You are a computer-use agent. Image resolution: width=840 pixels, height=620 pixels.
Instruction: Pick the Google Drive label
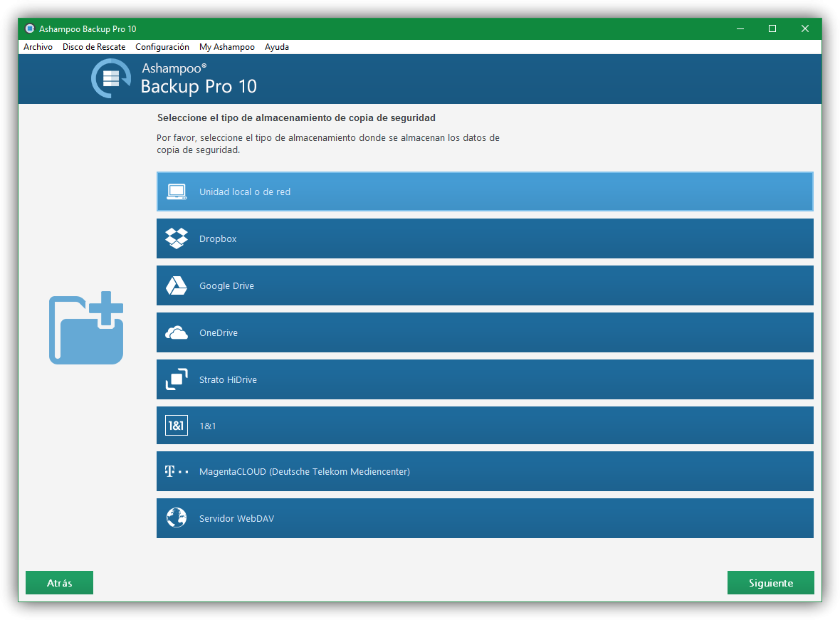[226, 286]
